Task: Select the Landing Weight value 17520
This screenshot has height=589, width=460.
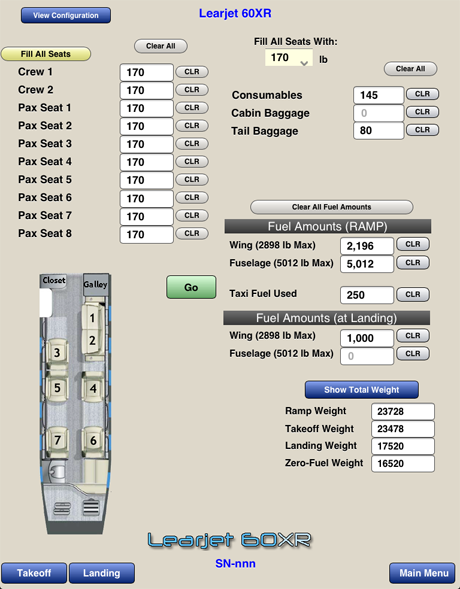Action: (x=403, y=446)
